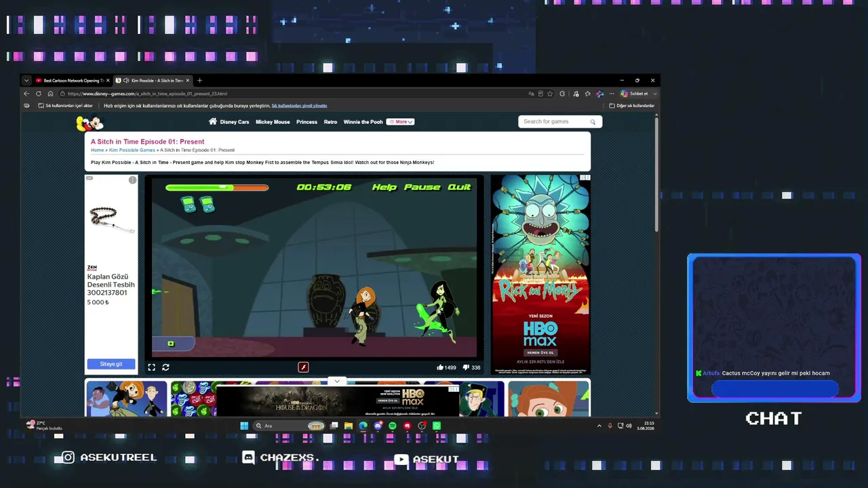Open a new browser tab
The height and width of the screenshot is (488, 868).
[x=199, y=81]
